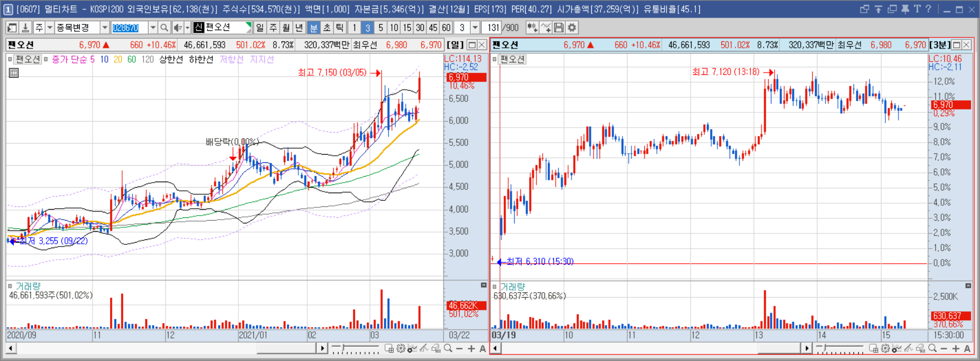Maximize the daily chart pane
980x361 pixels.
pyautogui.click(x=472, y=45)
